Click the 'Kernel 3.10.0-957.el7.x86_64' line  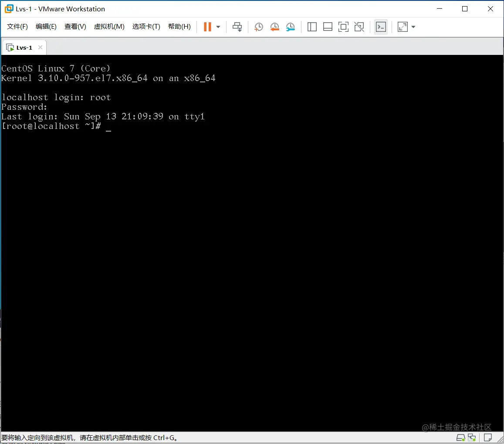[108, 78]
